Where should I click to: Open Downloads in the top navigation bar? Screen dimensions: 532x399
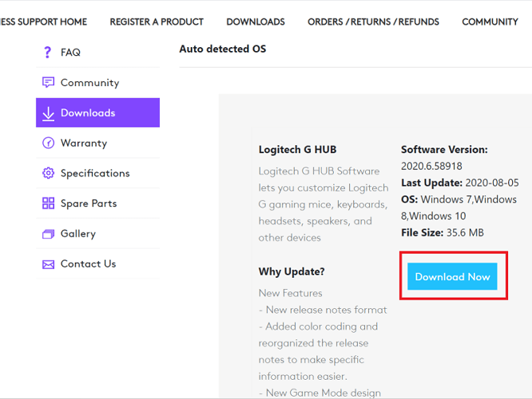tap(256, 22)
